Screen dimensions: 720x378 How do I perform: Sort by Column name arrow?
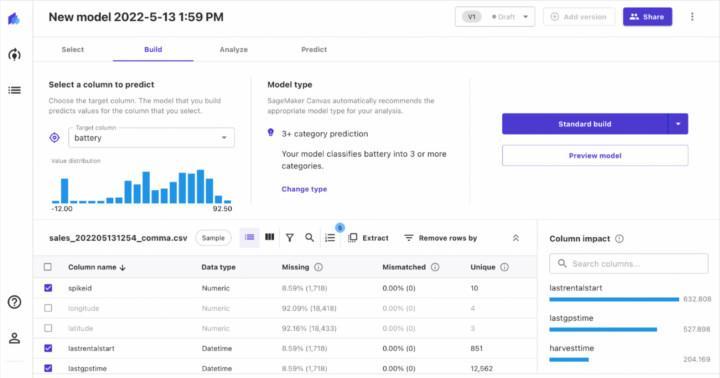[x=123, y=267]
